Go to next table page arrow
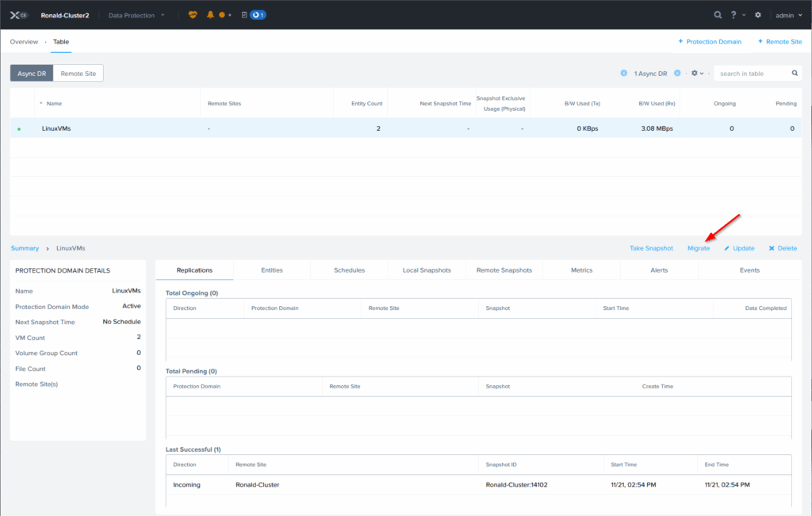 677,73
